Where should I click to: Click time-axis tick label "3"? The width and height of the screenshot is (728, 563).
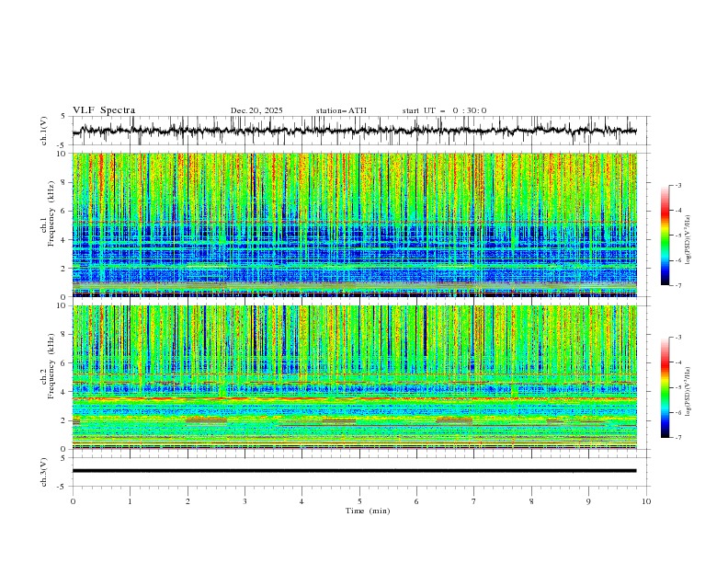pos(245,501)
